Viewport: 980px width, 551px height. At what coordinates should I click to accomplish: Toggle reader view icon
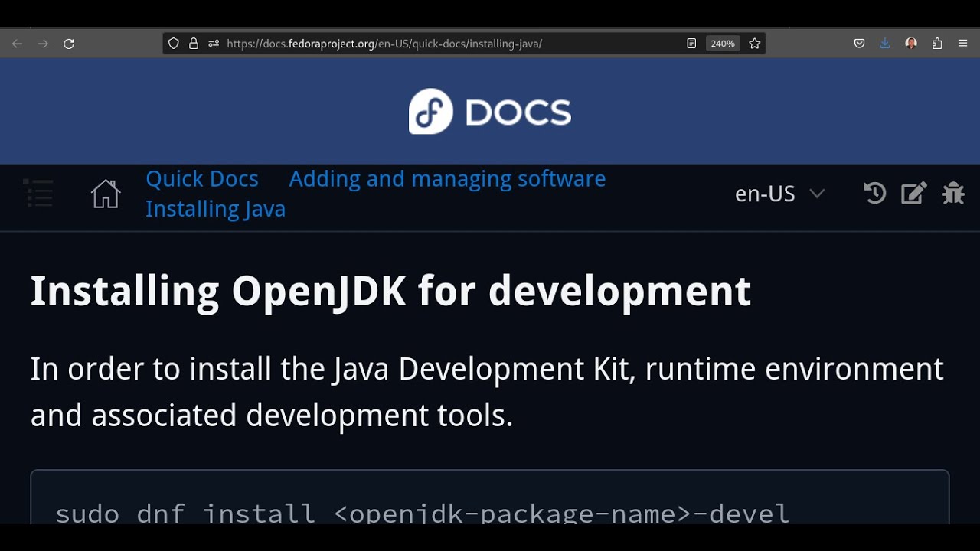[x=691, y=44]
